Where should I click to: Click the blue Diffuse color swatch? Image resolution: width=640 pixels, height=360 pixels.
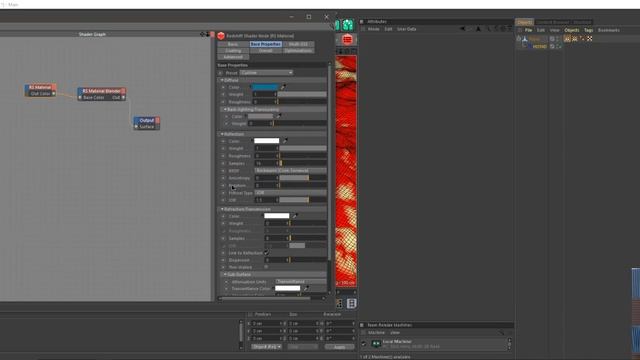point(265,87)
